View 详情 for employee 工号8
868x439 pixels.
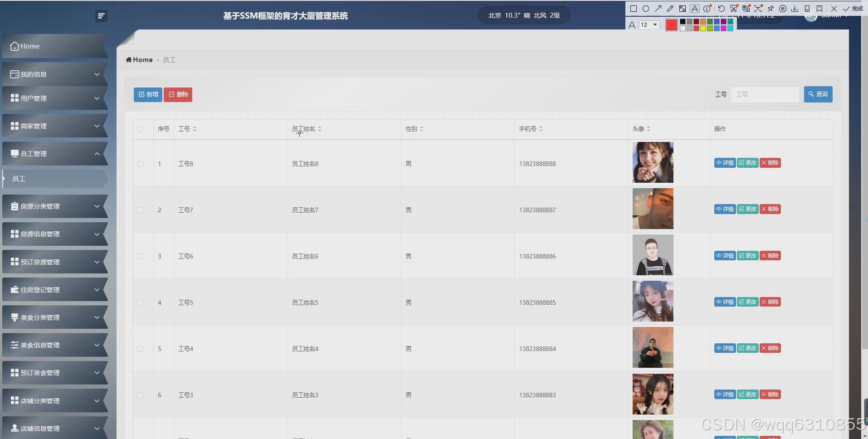pyautogui.click(x=725, y=163)
